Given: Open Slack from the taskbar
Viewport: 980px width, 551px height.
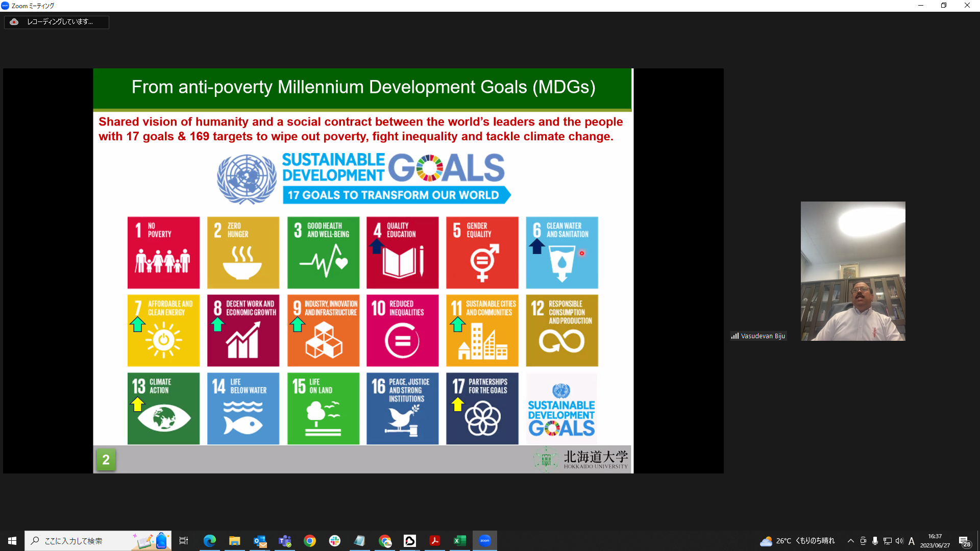Looking at the screenshot, I should (335, 541).
